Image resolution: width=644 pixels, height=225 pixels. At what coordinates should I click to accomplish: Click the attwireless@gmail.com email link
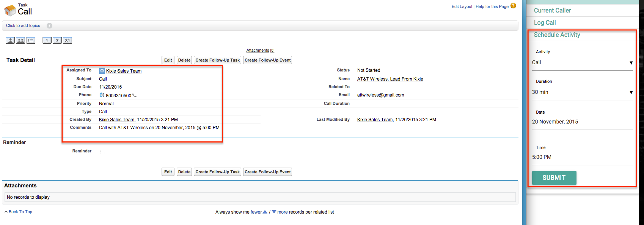[380, 95]
